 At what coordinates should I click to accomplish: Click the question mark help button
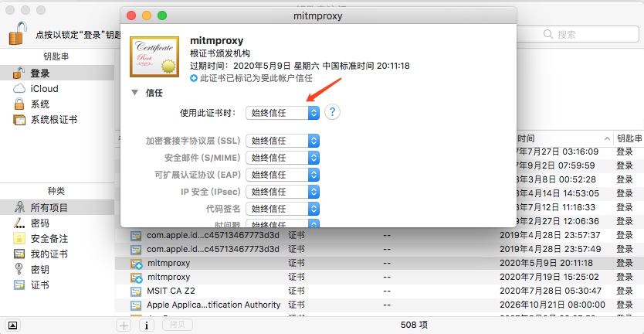pos(332,112)
